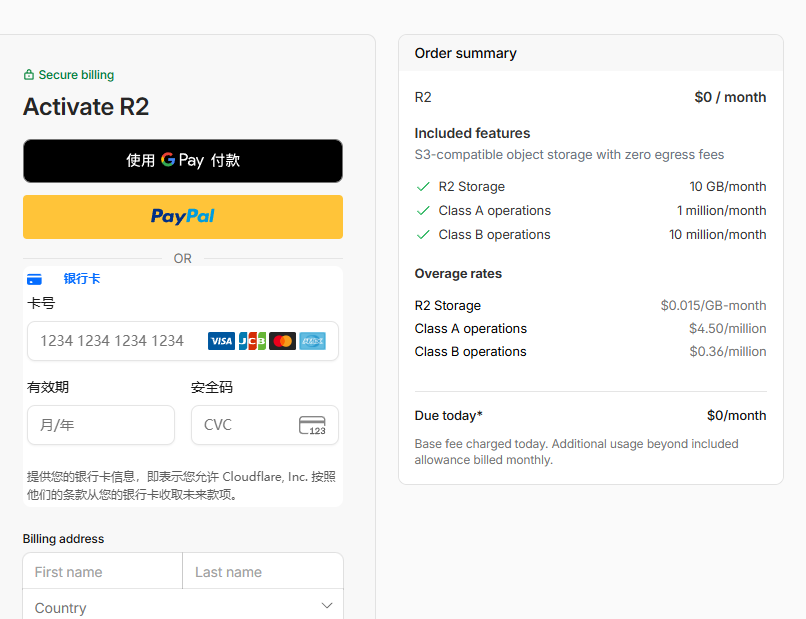The width and height of the screenshot is (806, 619).
Task: Click the Visa card logo
Action: 222,341
